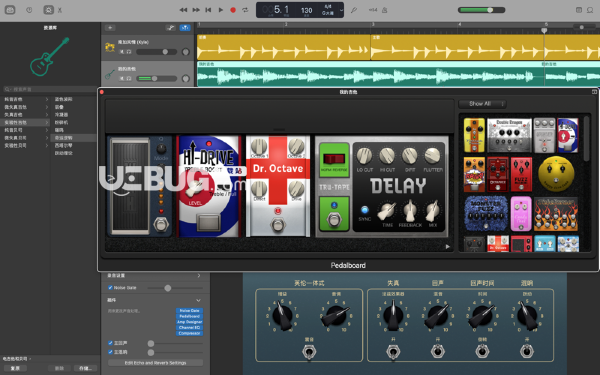
Task: Click the red Record button
Action: coord(233,10)
